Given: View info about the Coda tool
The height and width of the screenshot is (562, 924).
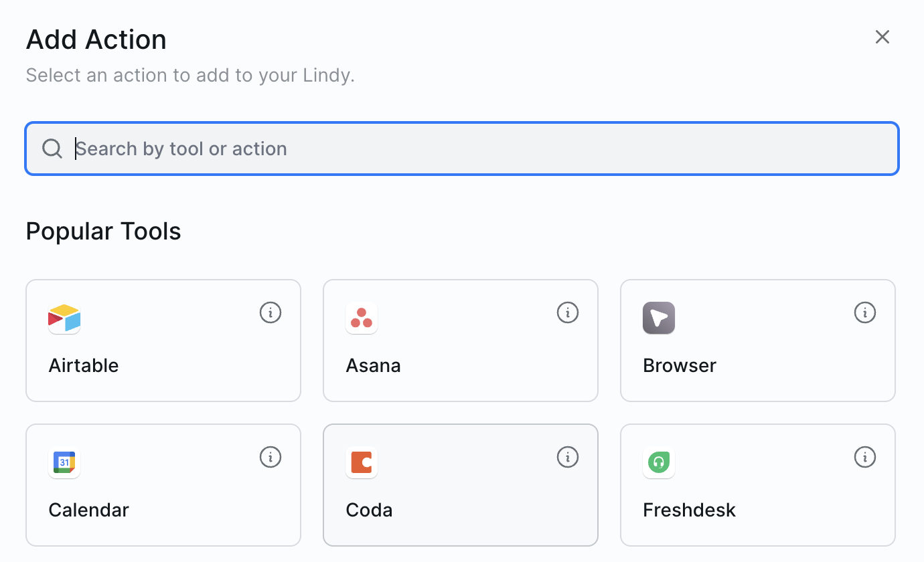Looking at the screenshot, I should (568, 457).
